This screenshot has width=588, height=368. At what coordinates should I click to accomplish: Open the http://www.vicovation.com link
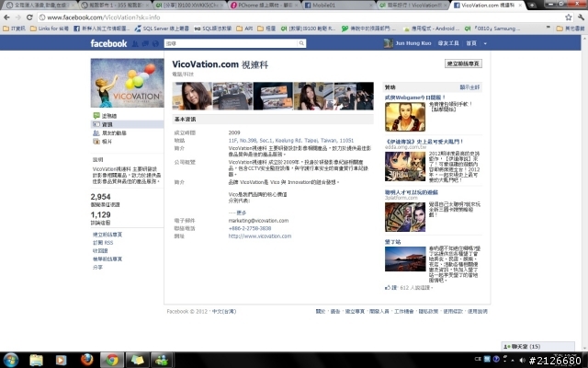click(260, 236)
